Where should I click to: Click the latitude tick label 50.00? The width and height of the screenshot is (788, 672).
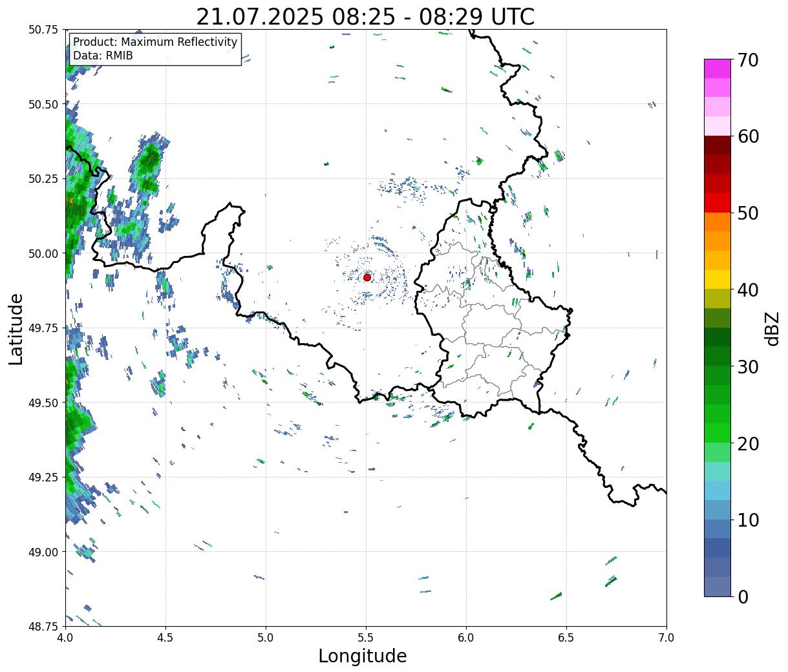pyautogui.click(x=43, y=253)
